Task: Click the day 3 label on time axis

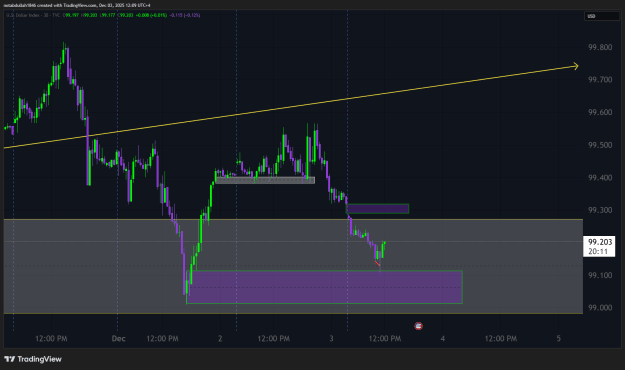Action: pyautogui.click(x=331, y=339)
